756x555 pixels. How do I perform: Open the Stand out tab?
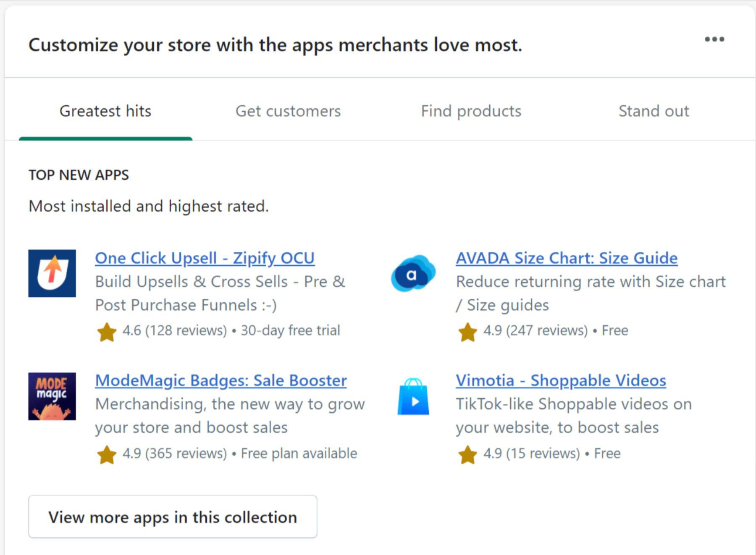click(x=654, y=111)
